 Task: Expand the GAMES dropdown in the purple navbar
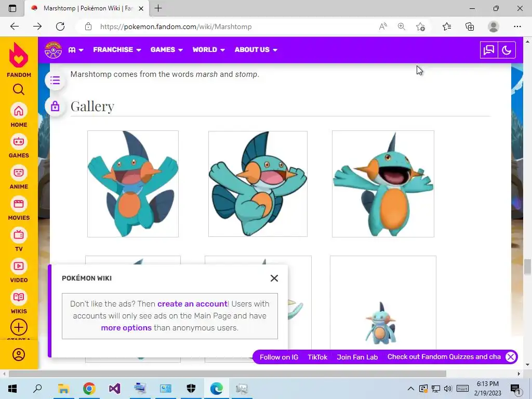click(167, 49)
